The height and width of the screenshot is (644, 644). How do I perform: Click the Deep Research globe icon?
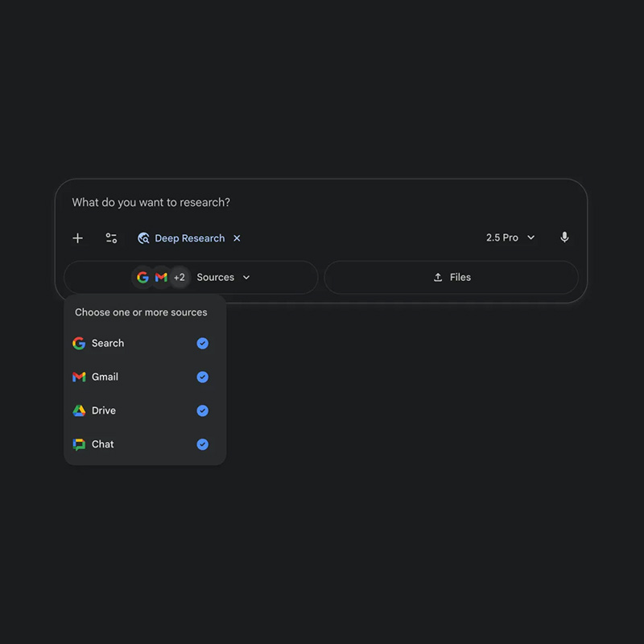point(143,238)
